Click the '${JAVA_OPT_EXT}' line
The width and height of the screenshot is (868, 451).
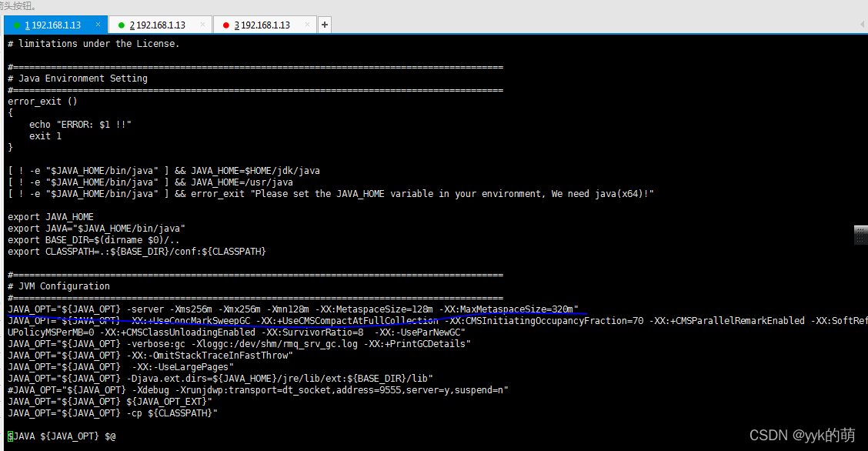coord(109,403)
